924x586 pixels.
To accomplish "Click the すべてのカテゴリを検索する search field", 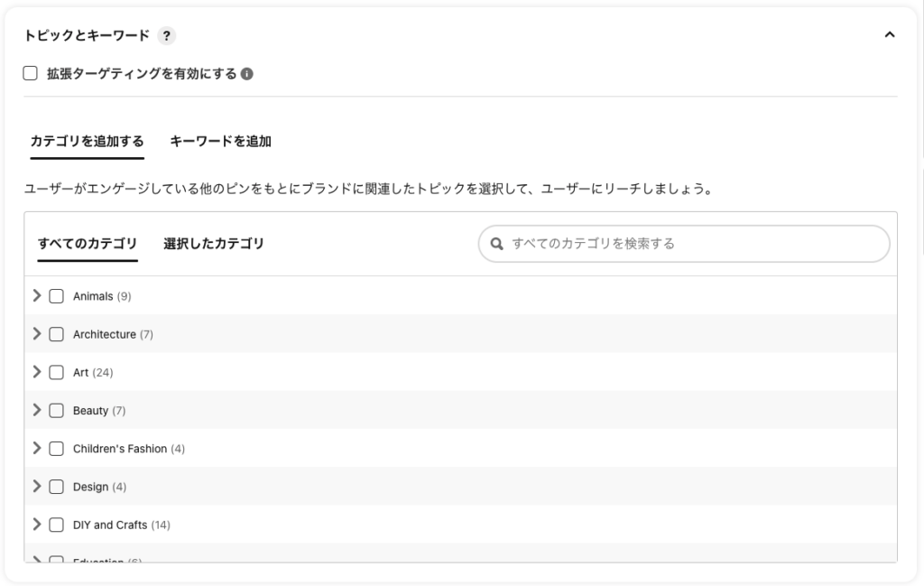I will [x=684, y=244].
